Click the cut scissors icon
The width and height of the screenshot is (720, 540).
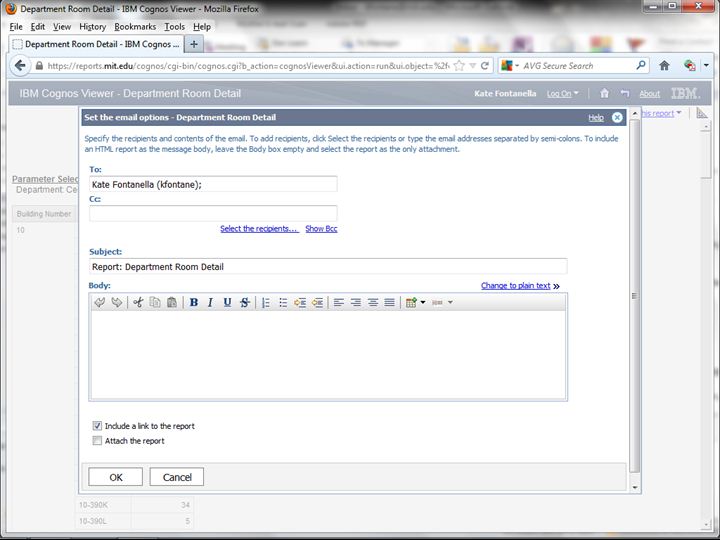pos(138,302)
